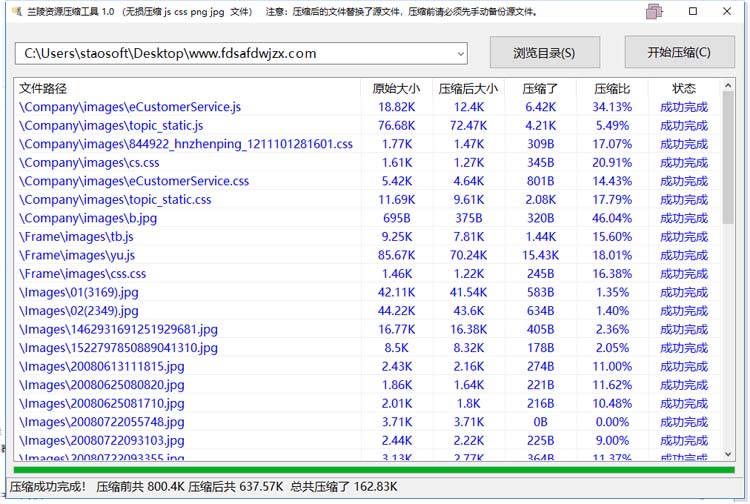Click the 状态 column header
Image resolution: width=750 pixels, height=504 pixels.
coord(684,88)
